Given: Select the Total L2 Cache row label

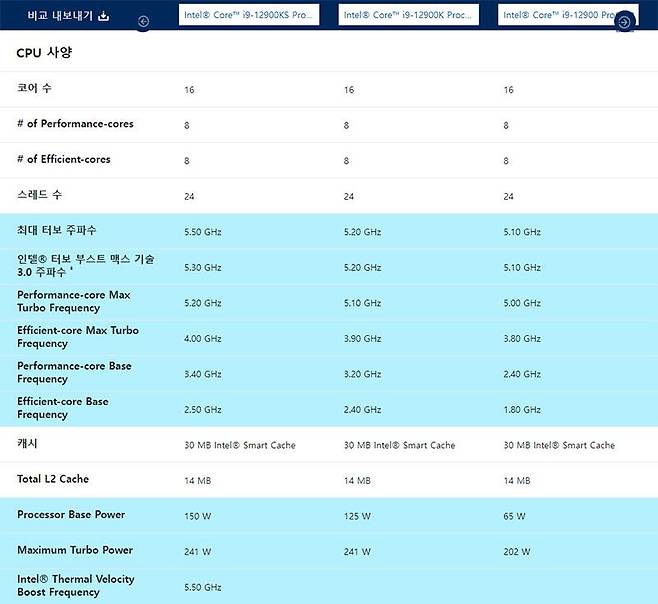Looking at the screenshot, I should 53,479.
